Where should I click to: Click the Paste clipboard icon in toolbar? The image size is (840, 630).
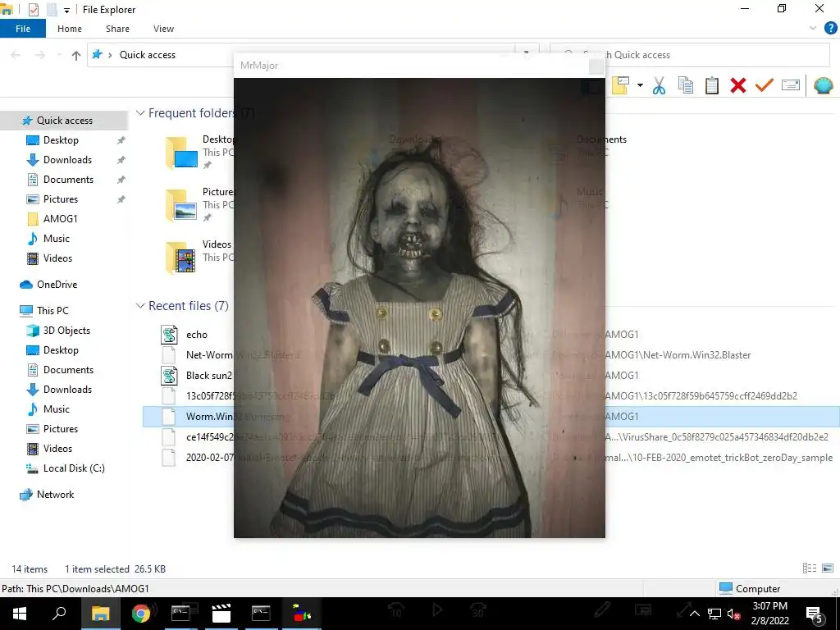[711, 85]
